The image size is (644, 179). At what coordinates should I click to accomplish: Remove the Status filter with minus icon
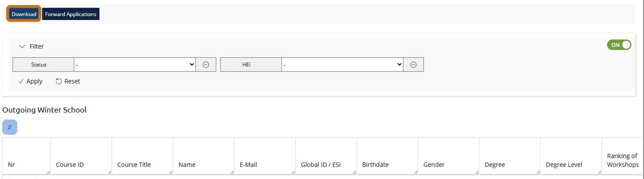tap(206, 65)
